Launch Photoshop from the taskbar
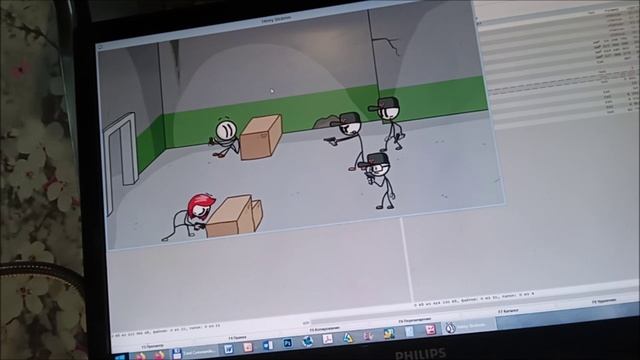Viewport: 640px width, 360px height. [x=287, y=343]
